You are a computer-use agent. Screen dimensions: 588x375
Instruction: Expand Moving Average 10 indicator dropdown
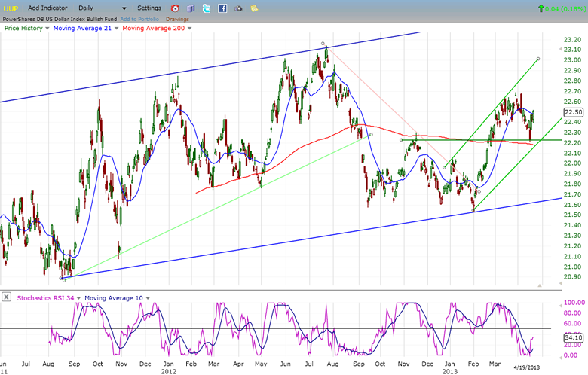[x=149, y=297]
